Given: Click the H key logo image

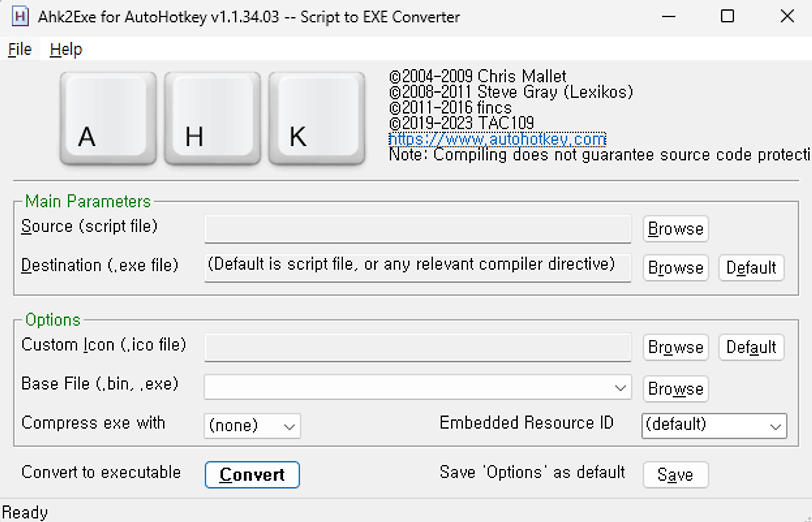Looking at the screenshot, I should coord(212,119).
